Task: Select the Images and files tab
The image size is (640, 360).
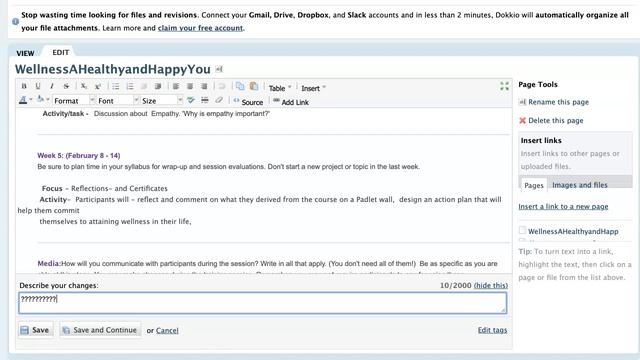Action: tap(580, 185)
